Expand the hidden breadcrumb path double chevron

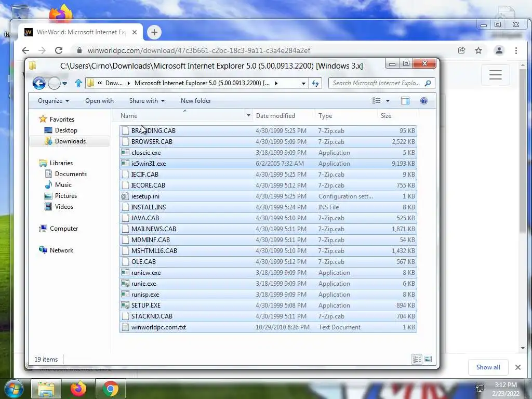100,83
